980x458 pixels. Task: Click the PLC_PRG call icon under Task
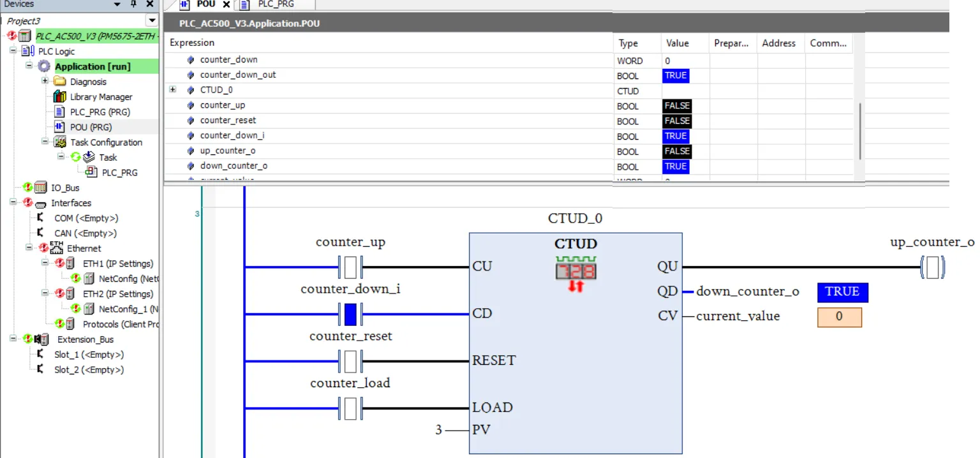coord(91,172)
